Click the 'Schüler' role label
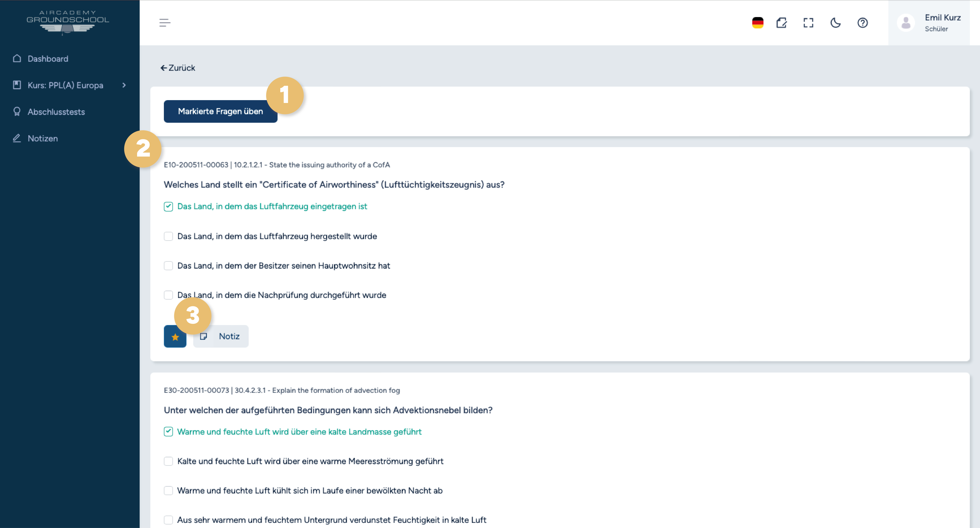 tap(936, 29)
